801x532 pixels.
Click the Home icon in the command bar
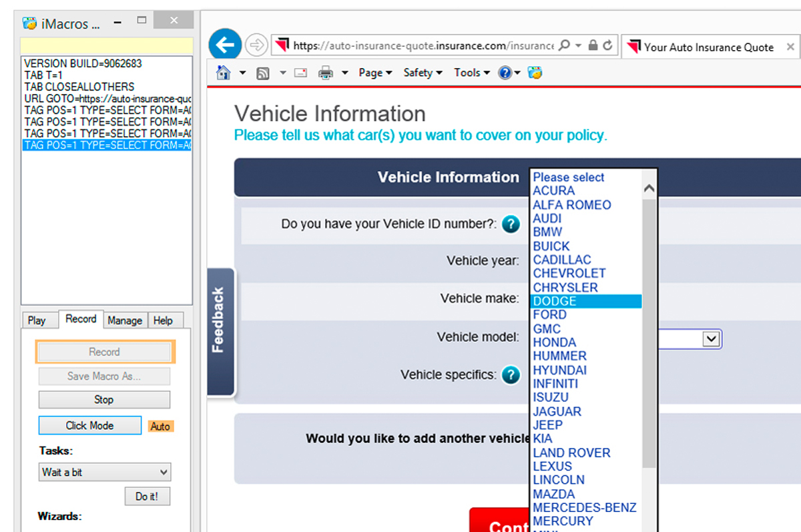tap(224, 73)
